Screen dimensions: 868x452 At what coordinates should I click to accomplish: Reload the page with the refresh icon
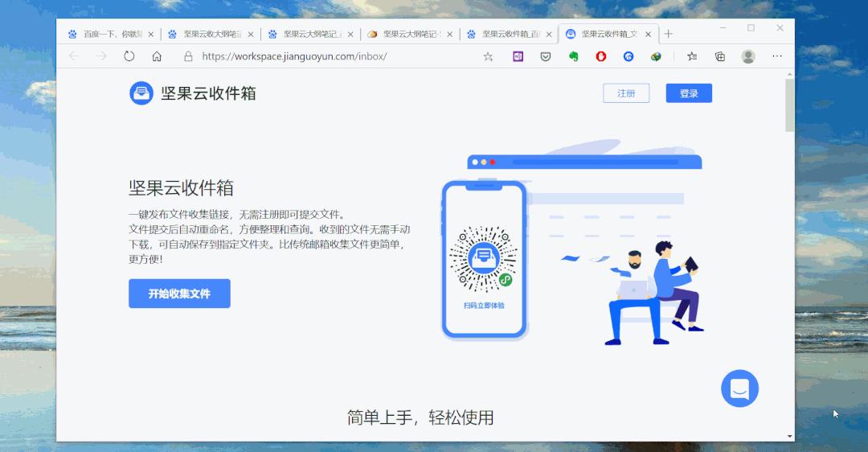tap(129, 56)
